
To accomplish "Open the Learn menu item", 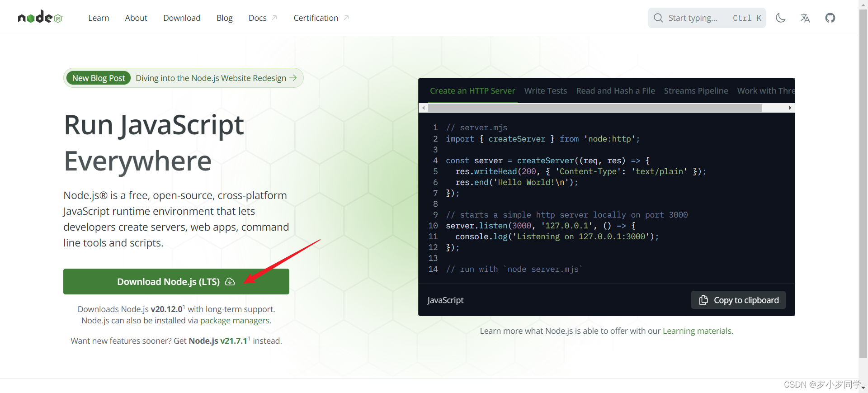I will (99, 18).
